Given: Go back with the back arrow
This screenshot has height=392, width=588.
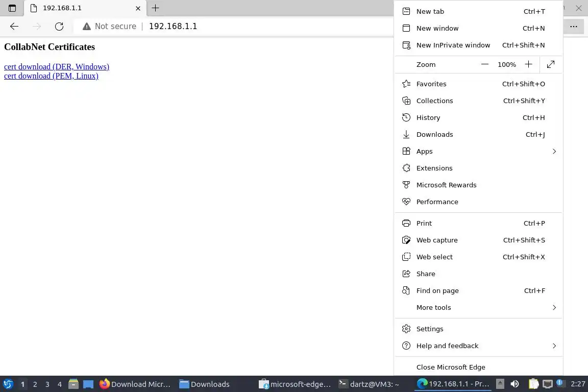Looking at the screenshot, I should [x=14, y=26].
